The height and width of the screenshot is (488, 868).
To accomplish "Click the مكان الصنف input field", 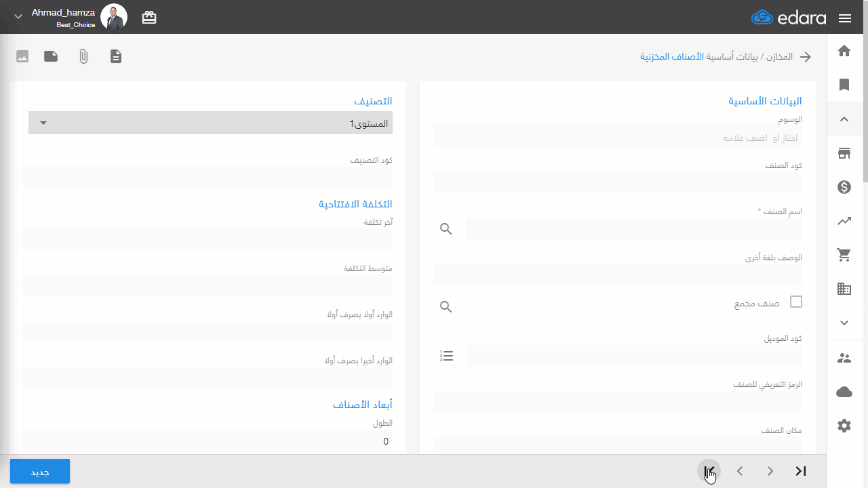I will pyautogui.click(x=618, y=445).
